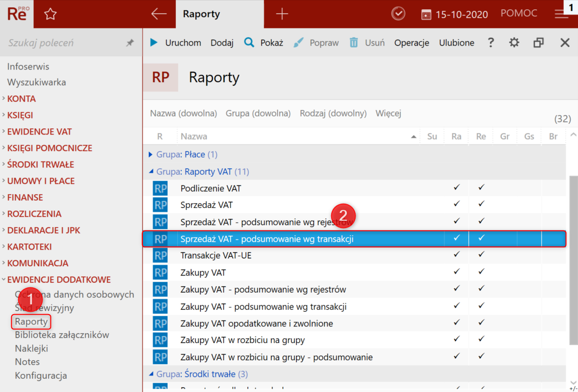This screenshot has width=578, height=392.
Task: Expand the Płace group
Action: [x=151, y=155]
